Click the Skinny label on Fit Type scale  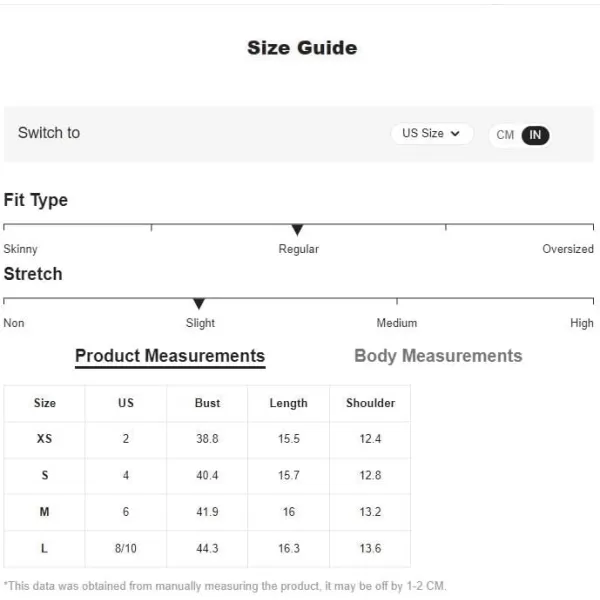point(20,249)
